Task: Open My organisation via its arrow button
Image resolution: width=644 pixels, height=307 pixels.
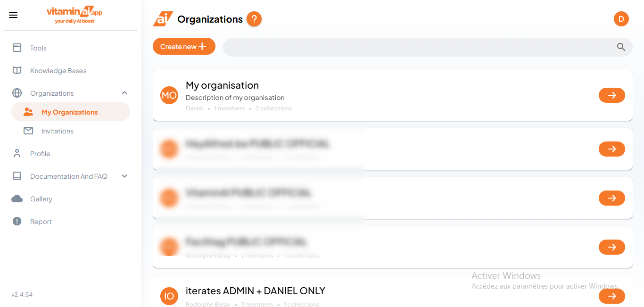Action: click(611, 95)
